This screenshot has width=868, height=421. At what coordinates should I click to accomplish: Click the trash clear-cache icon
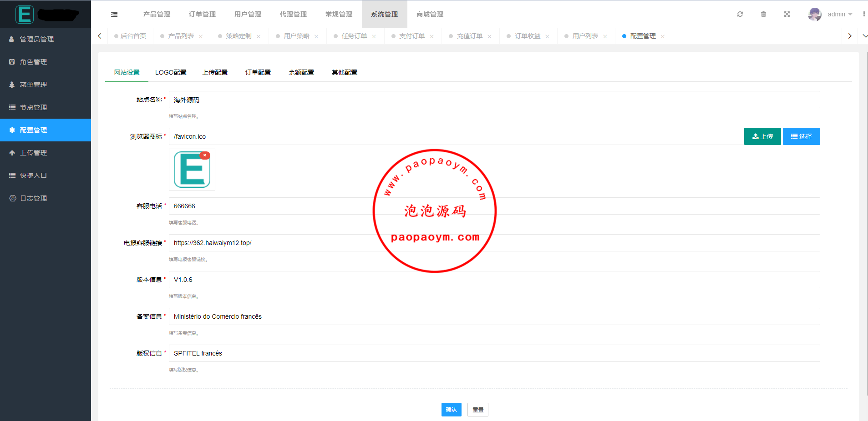(763, 14)
